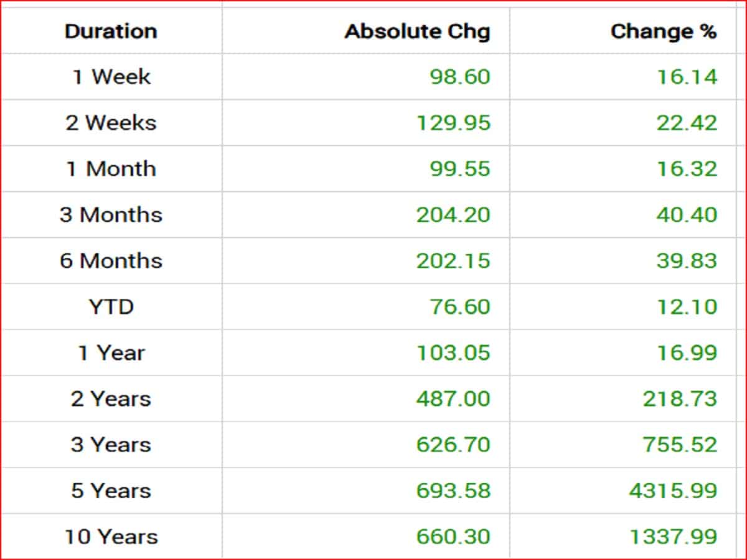Select the YTD duration row
The width and height of the screenshot is (747, 560).
point(111,307)
